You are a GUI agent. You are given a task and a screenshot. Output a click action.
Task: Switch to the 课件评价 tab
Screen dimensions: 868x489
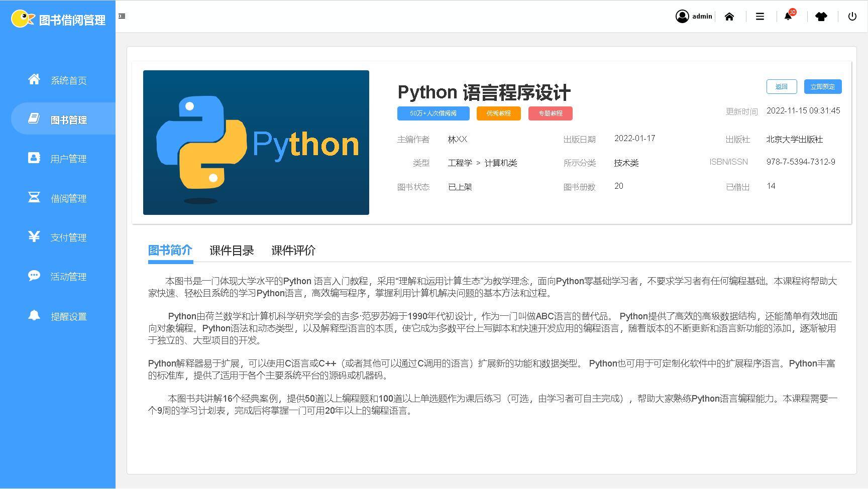click(293, 251)
